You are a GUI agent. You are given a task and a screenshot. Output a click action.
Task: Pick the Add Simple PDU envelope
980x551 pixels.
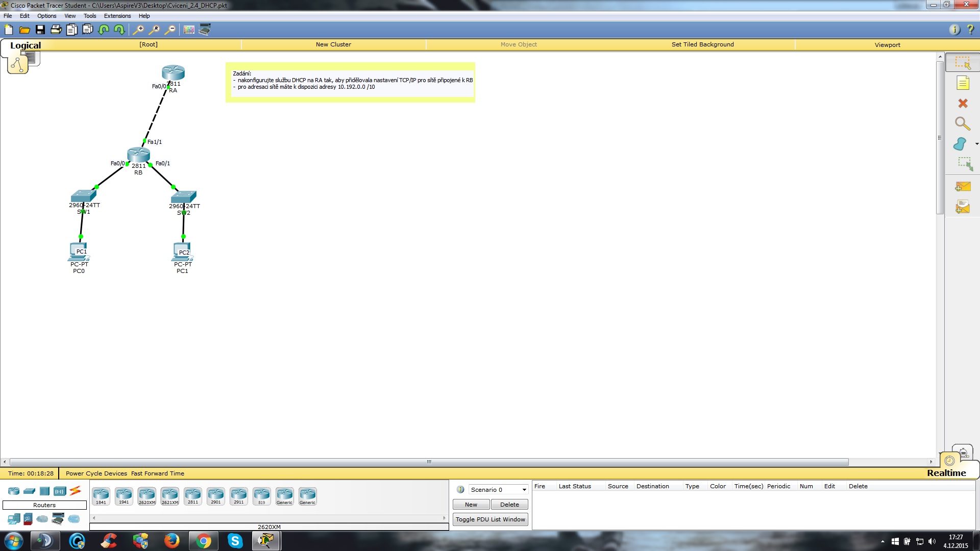pyautogui.click(x=963, y=187)
